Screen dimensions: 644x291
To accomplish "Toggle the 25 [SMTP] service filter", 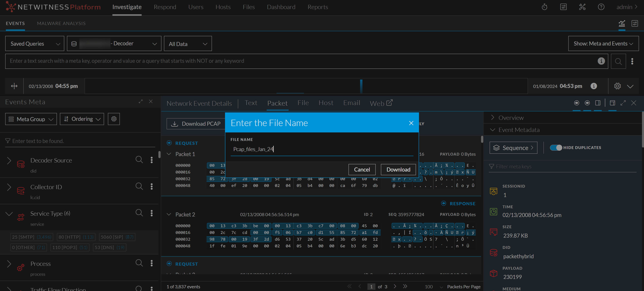I will click(32, 237).
